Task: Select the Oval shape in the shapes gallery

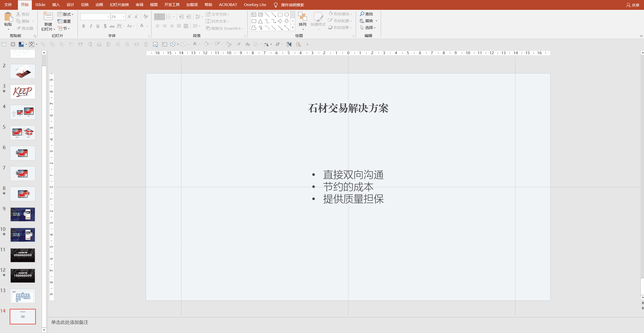Action: coord(286,15)
